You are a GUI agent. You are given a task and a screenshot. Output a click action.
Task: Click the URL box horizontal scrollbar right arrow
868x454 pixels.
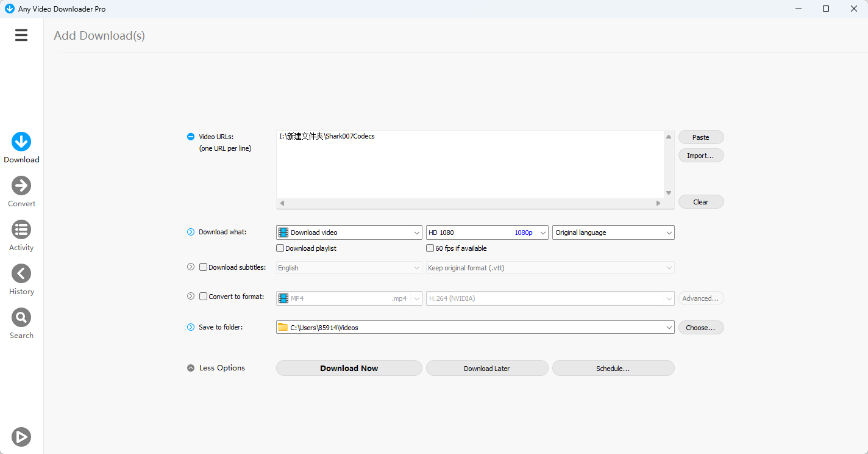click(x=658, y=203)
